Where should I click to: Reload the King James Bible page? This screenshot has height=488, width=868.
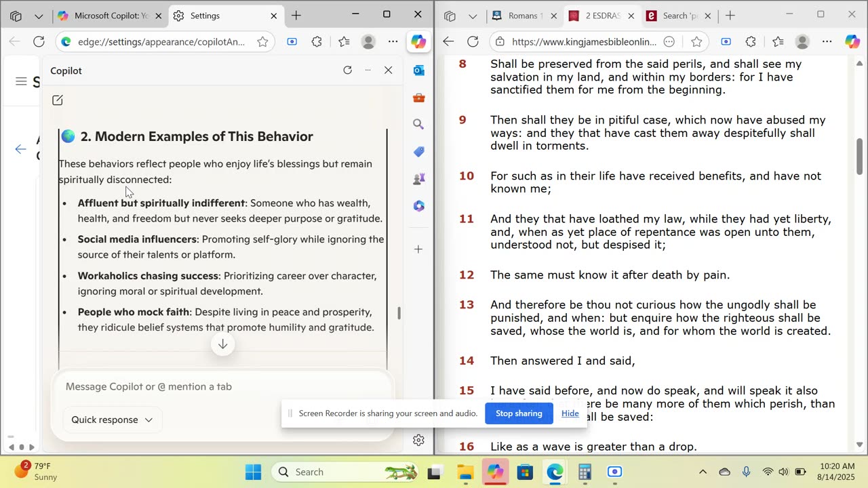(x=473, y=42)
